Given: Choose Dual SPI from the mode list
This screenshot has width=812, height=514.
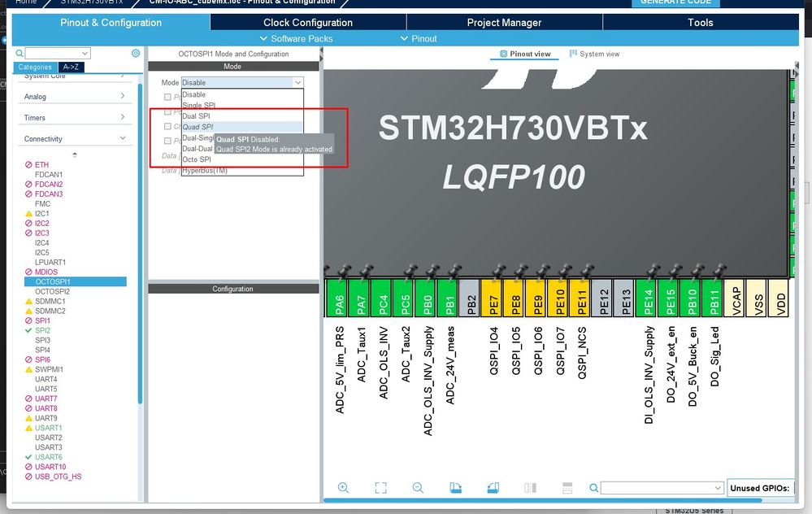Looking at the screenshot, I should [x=242, y=116].
